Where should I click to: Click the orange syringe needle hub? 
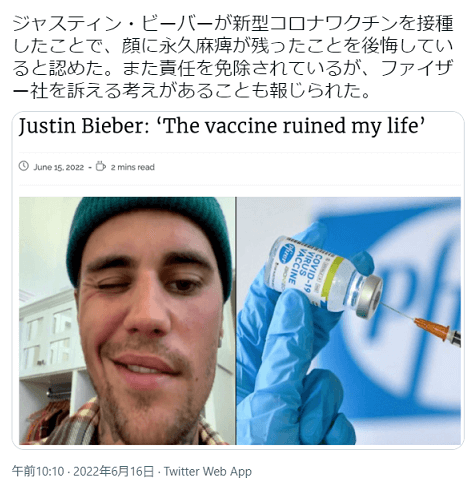(x=431, y=328)
